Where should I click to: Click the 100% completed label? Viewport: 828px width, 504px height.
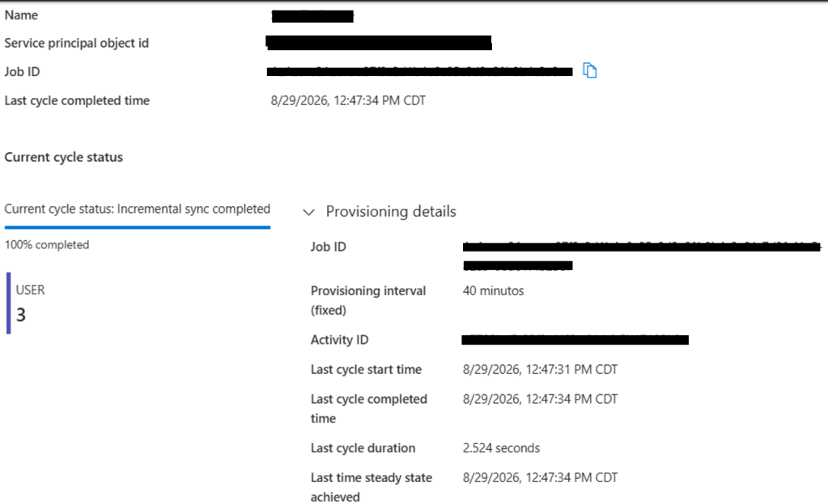[47, 245]
